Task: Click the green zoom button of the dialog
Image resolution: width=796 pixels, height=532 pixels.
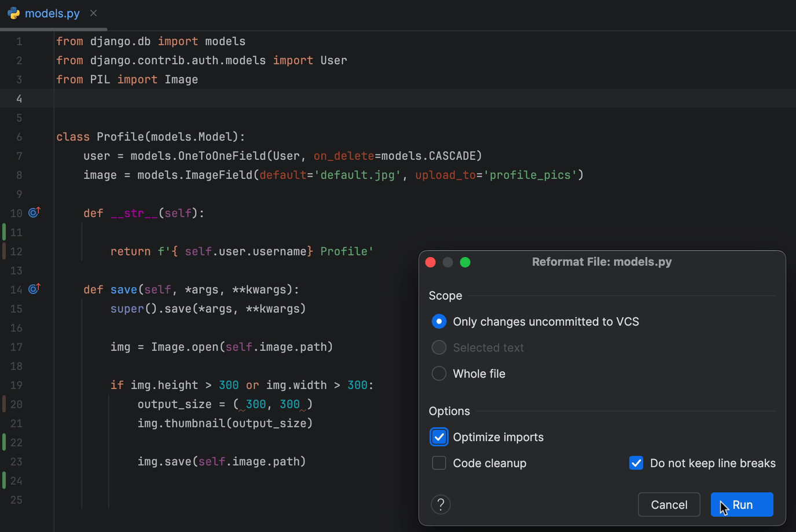Action: click(465, 262)
